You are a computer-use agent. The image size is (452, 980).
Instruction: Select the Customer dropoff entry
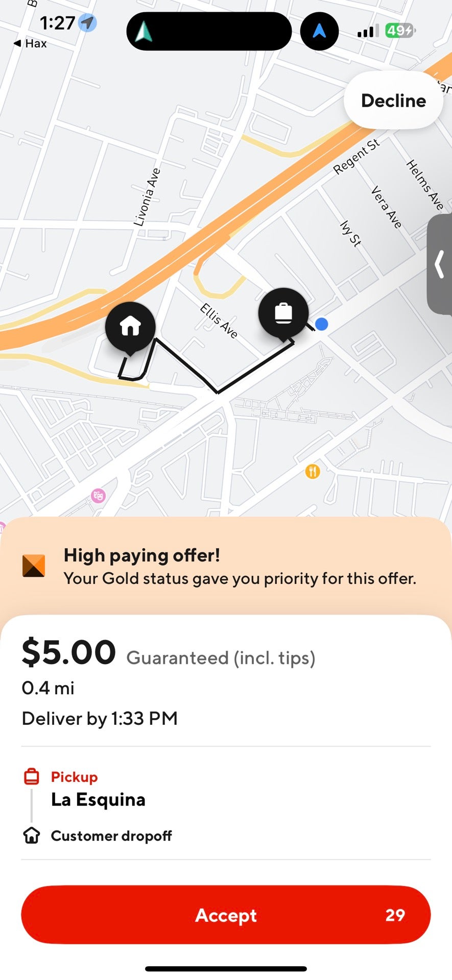coord(111,836)
